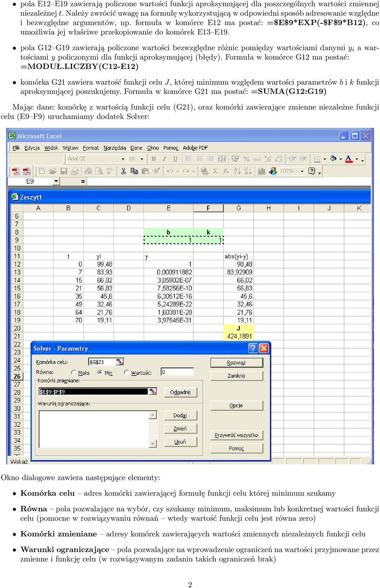
Task: Cut selection with scissors icon
Action: pyautogui.click(x=123, y=171)
